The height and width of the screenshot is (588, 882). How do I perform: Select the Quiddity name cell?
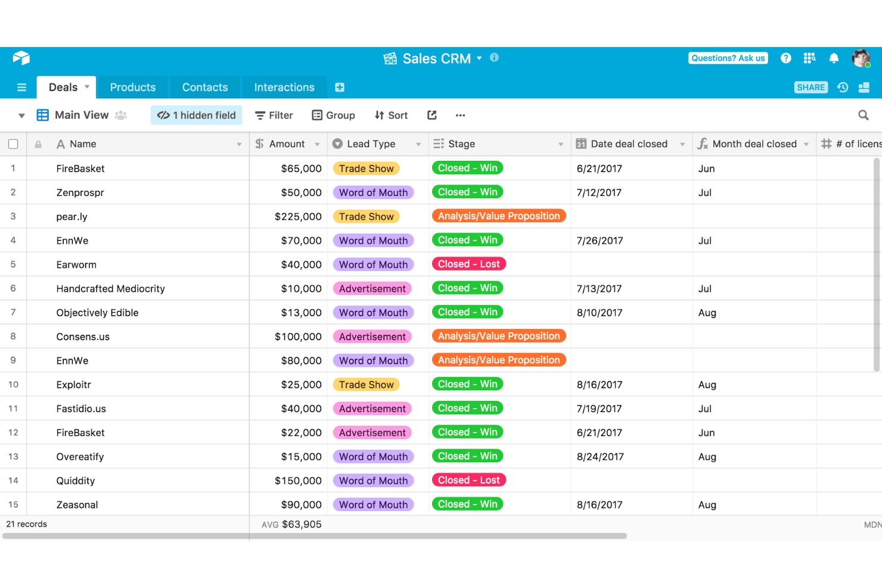(x=138, y=480)
